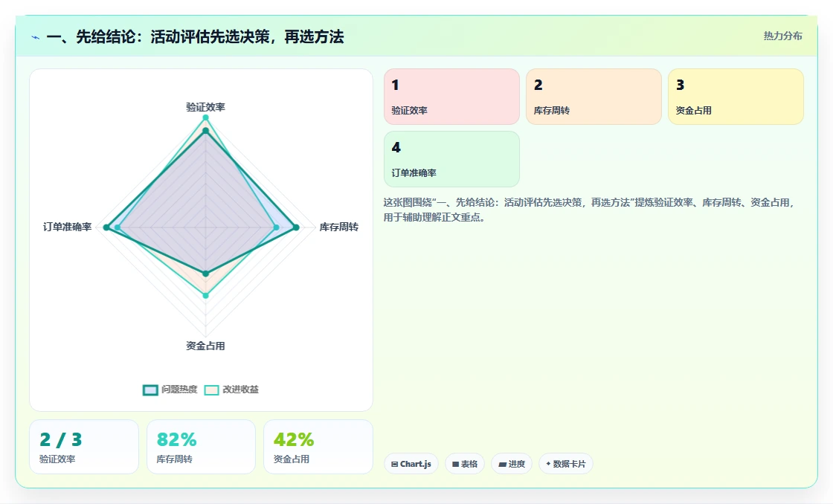Open card 3 资金占用
Image resolution: width=833 pixels, height=504 pixels.
coord(736,97)
